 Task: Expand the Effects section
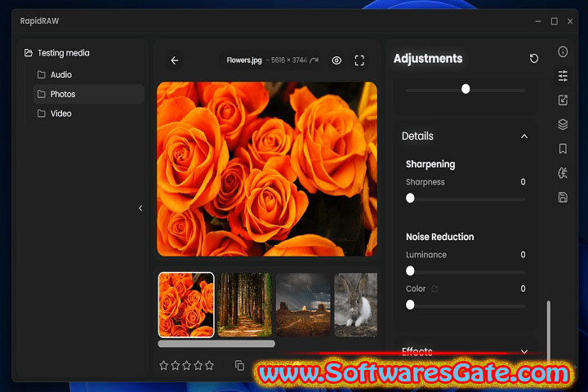[524, 352]
